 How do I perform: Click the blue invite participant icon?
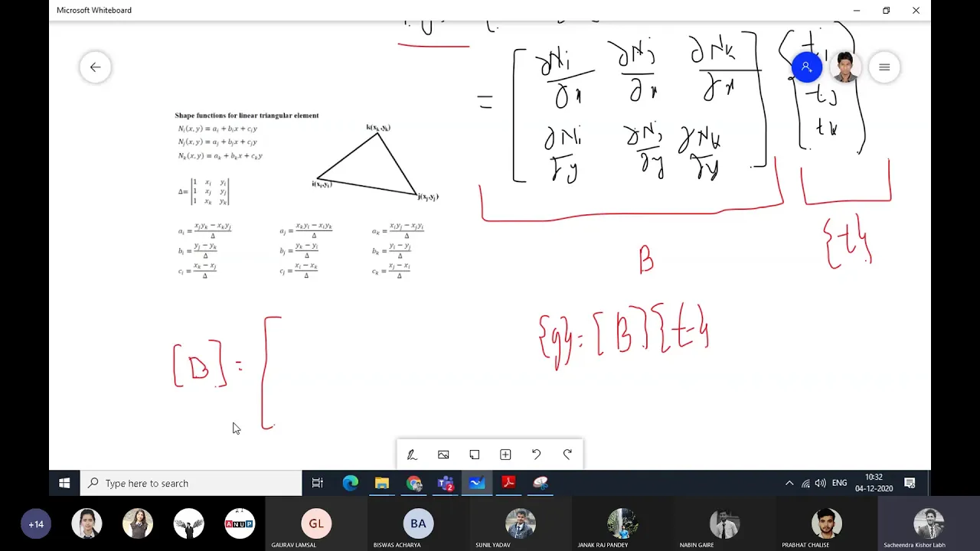tap(807, 67)
